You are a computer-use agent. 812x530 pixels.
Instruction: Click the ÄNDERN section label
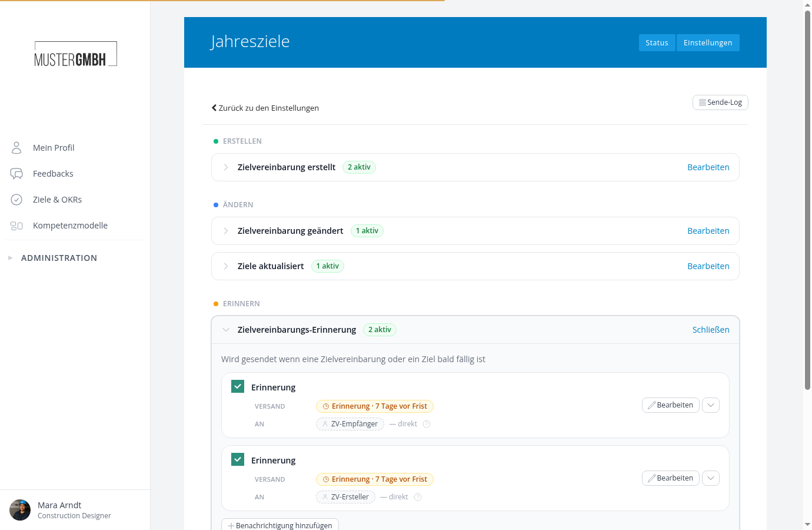point(238,205)
